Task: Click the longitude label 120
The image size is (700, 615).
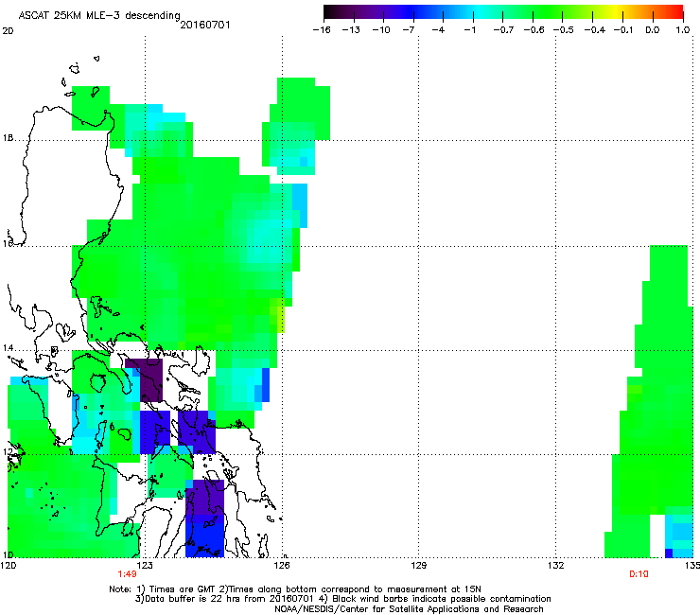Action: (8, 566)
